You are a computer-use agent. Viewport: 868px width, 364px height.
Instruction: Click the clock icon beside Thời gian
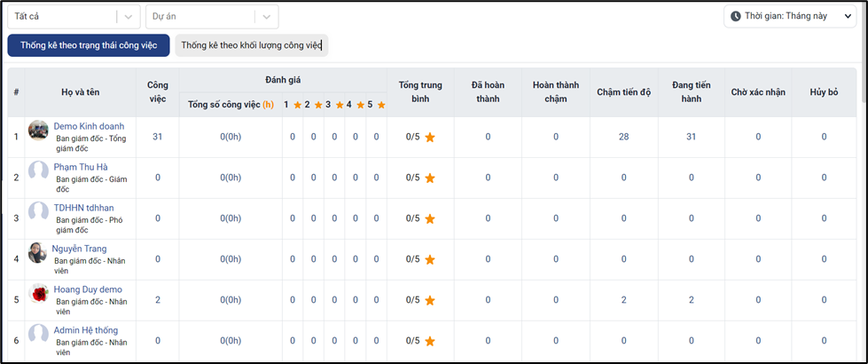736,16
